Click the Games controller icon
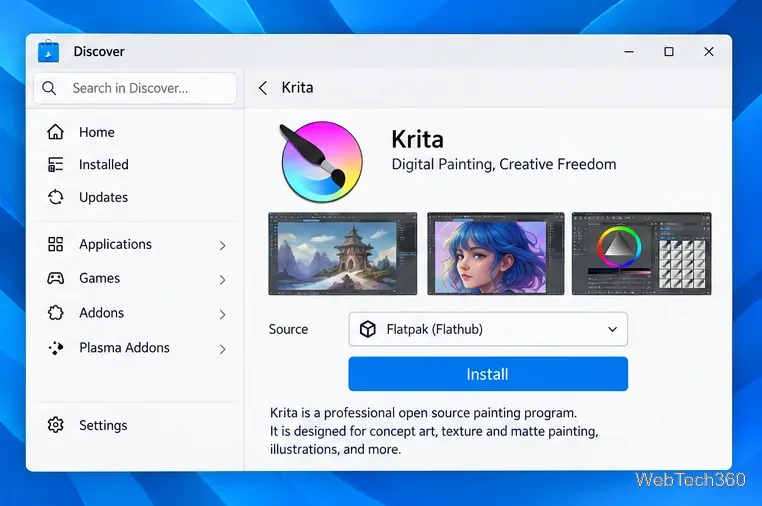Image resolution: width=762 pixels, height=506 pixels. [55, 278]
